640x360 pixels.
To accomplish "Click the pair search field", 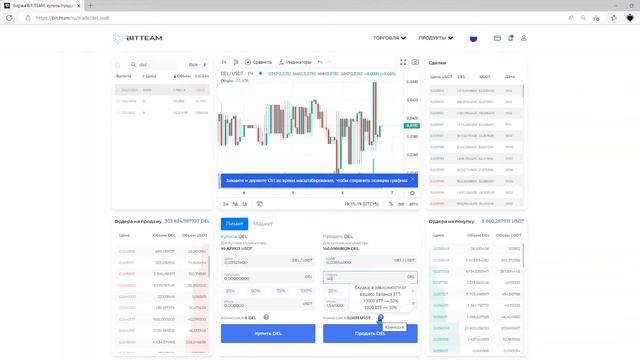I will coord(153,64).
